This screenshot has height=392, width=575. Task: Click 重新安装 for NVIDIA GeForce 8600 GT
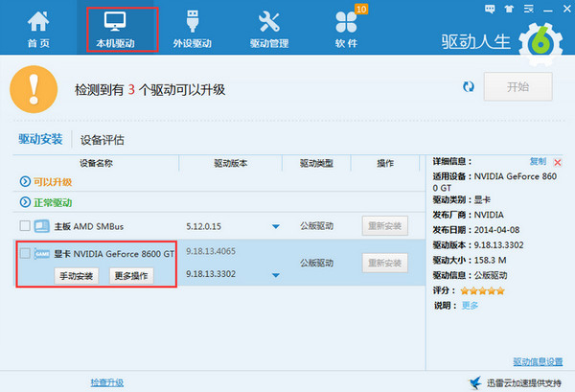coord(385,263)
